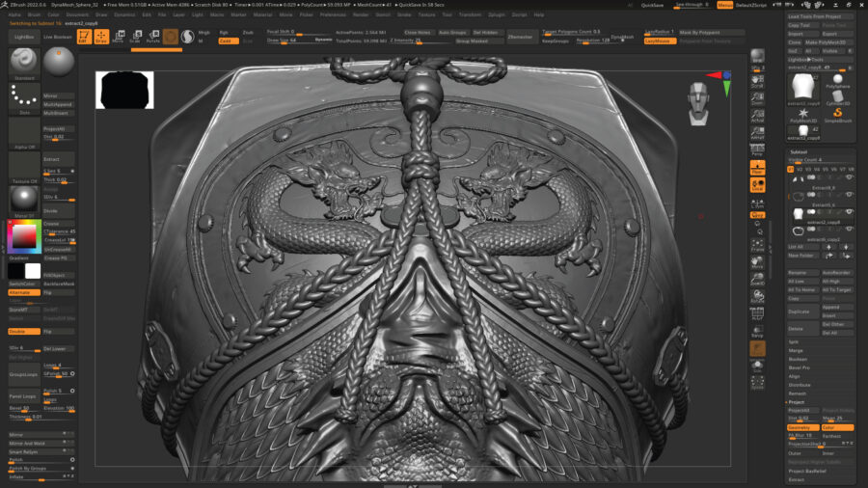Click the LightBox button
The height and width of the screenshot is (488, 868).
(x=24, y=37)
